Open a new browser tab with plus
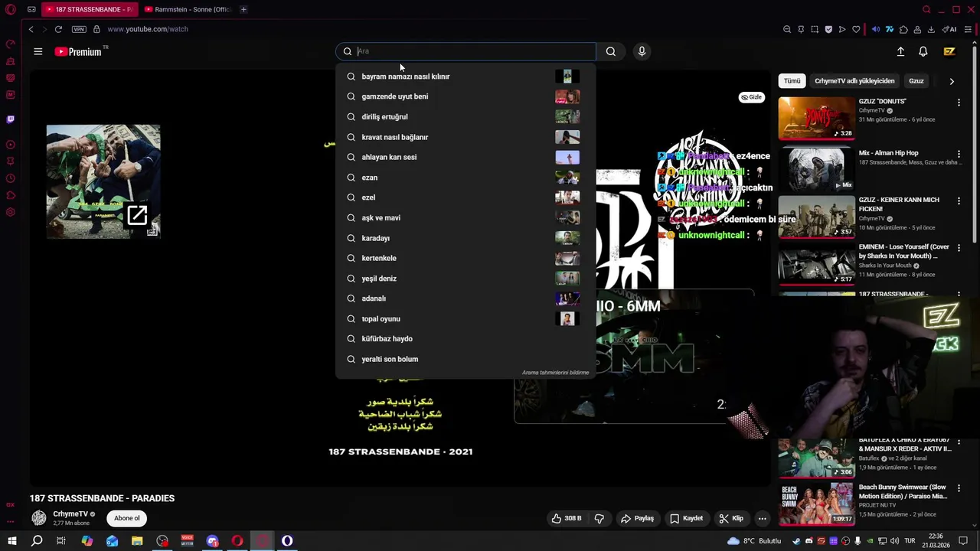Viewport: 980px width, 551px height. coord(243,9)
